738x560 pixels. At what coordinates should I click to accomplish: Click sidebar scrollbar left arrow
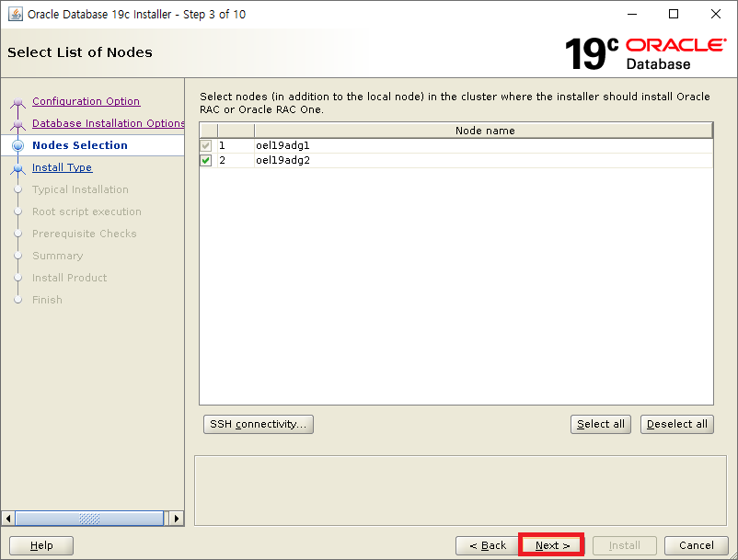8,519
